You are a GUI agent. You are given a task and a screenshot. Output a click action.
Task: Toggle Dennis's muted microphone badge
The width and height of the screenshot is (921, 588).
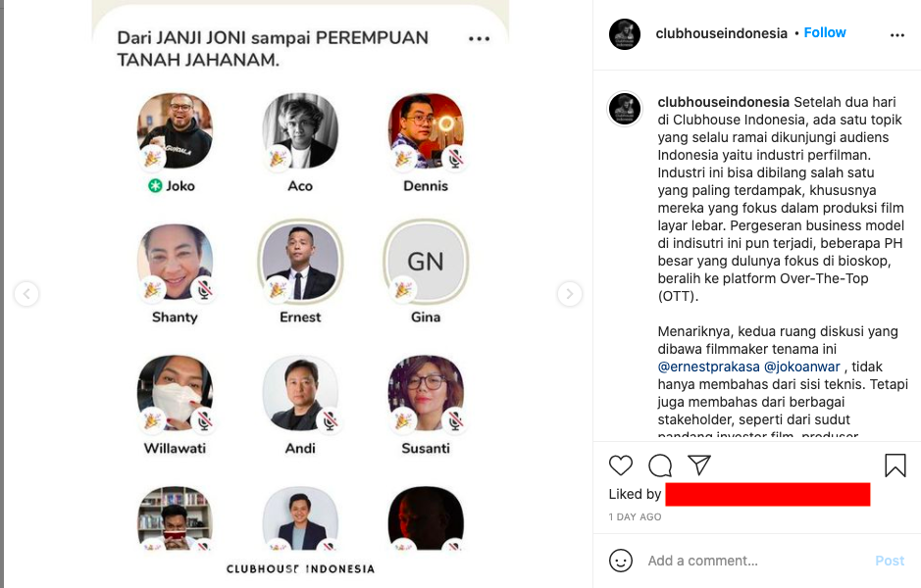pos(454,159)
